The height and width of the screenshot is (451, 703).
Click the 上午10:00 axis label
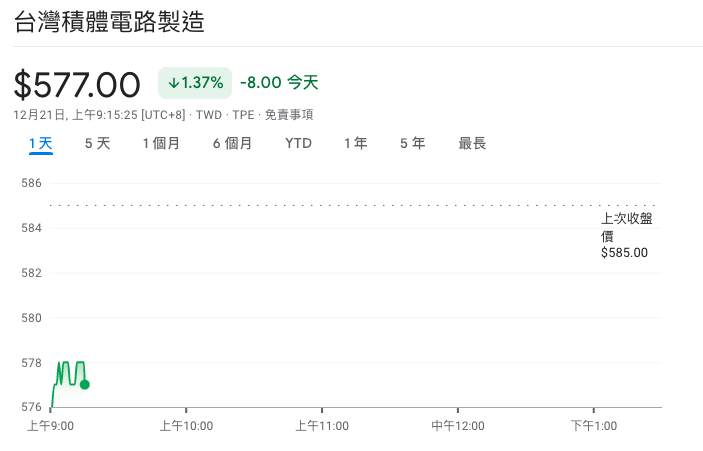click(186, 426)
